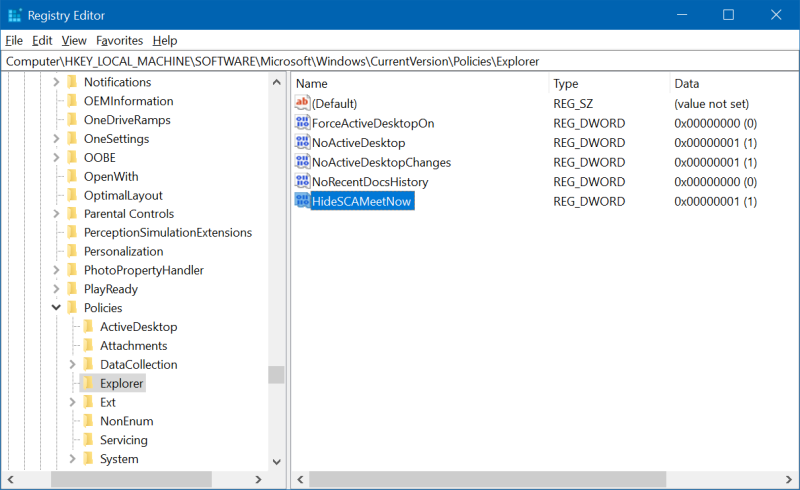The height and width of the screenshot is (490, 800).
Task: Open the Favorites menu
Action: [x=119, y=40]
